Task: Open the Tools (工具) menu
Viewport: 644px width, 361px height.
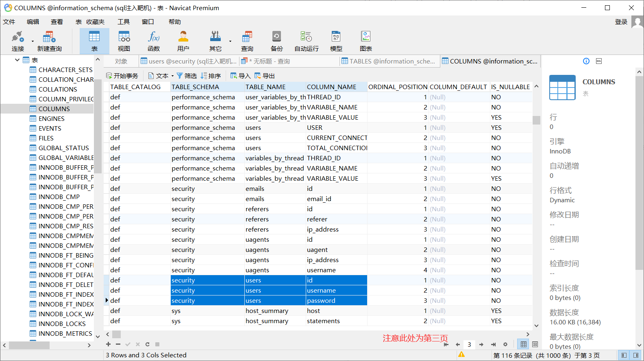Action: (x=124, y=22)
